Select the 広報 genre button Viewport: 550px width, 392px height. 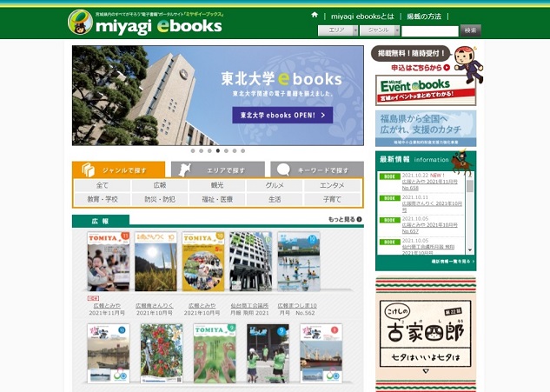pos(160,186)
